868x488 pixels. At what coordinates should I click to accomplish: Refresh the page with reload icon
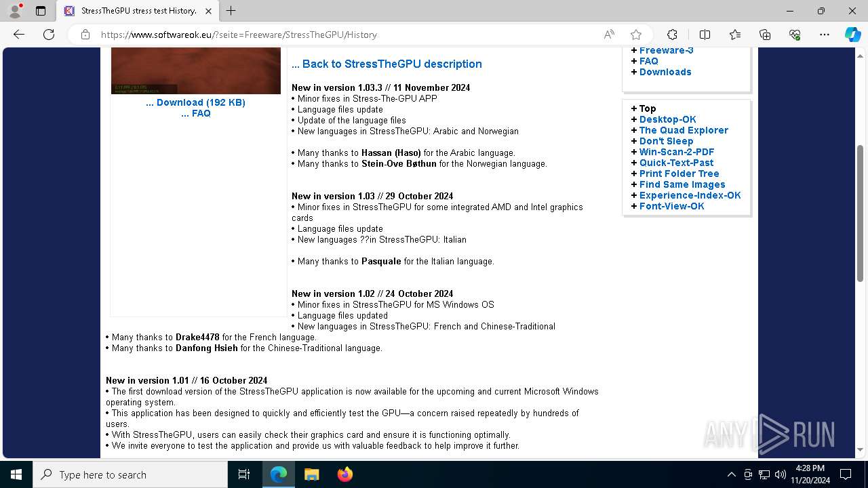(x=49, y=35)
